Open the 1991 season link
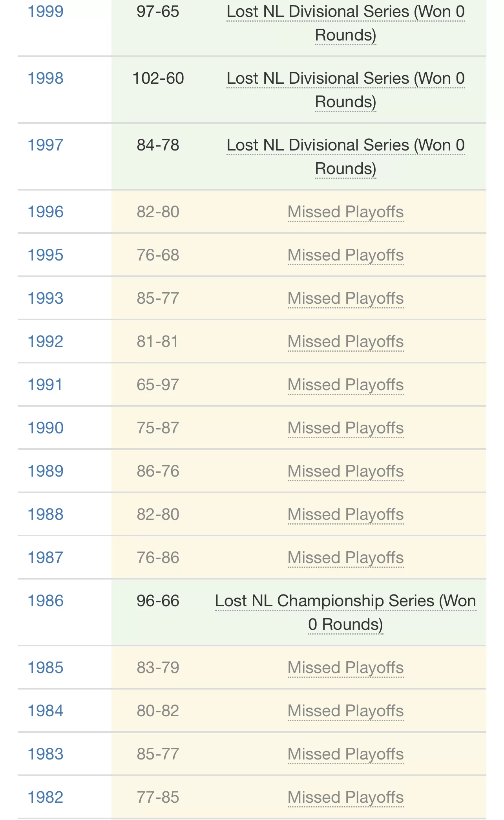The height and width of the screenshot is (820, 504). 45,385
